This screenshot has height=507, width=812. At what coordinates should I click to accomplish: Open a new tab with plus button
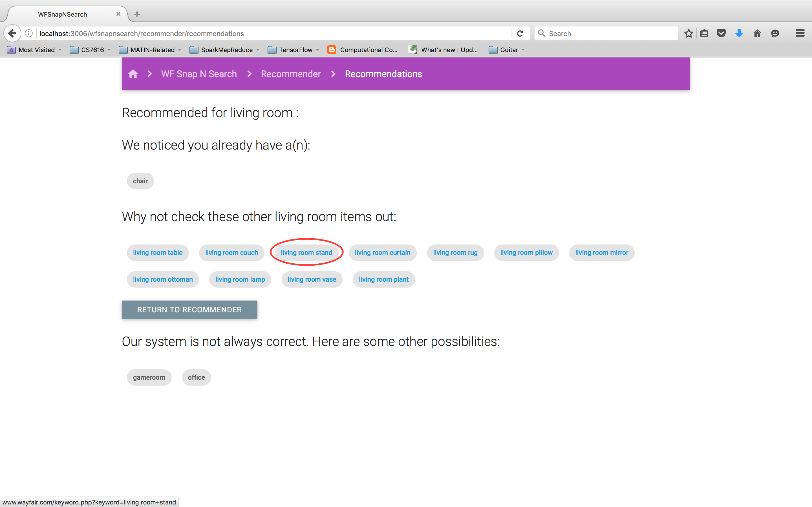pyautogui.click(x=137, y=14)
